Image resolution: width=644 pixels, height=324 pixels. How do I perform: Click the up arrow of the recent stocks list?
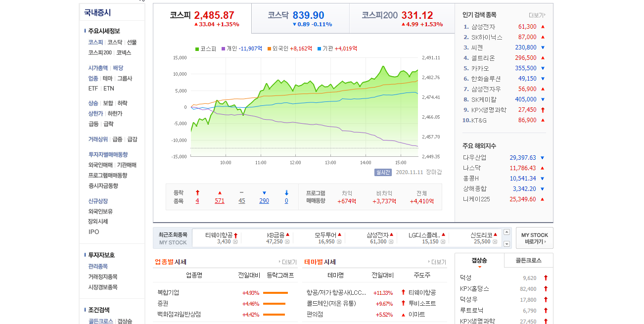(506, 232)
